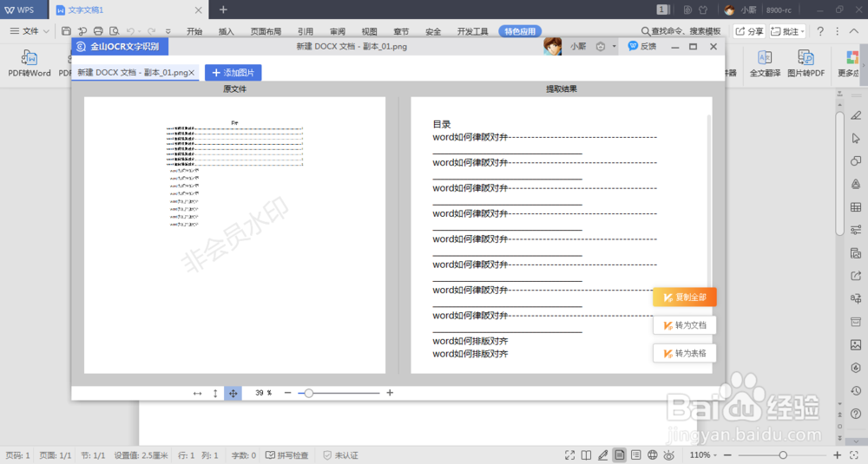Click the selection cursor icon in right sidebar
The height and width of the screenshot is (464, 868).
[x=856, y=138]
